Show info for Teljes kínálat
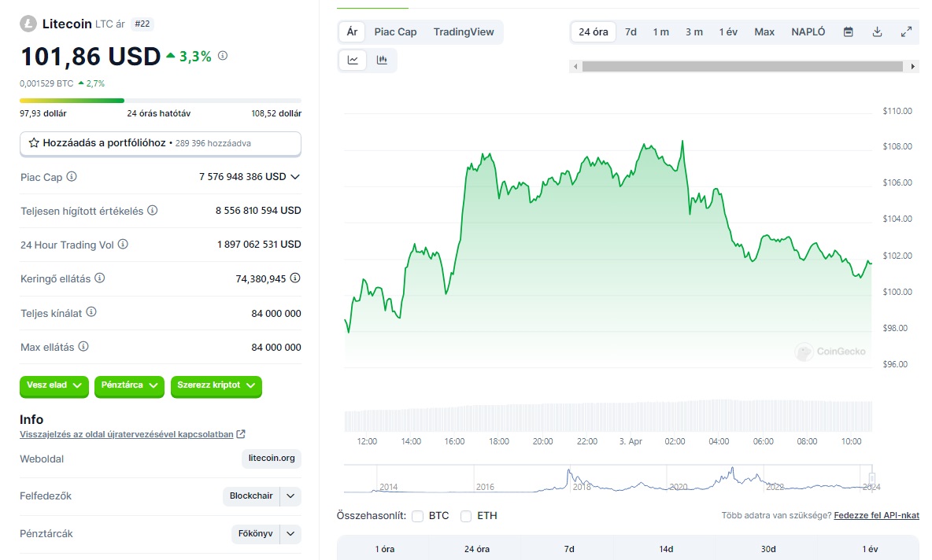This screenshot has width=932, height=560. [x=91, y=312]
